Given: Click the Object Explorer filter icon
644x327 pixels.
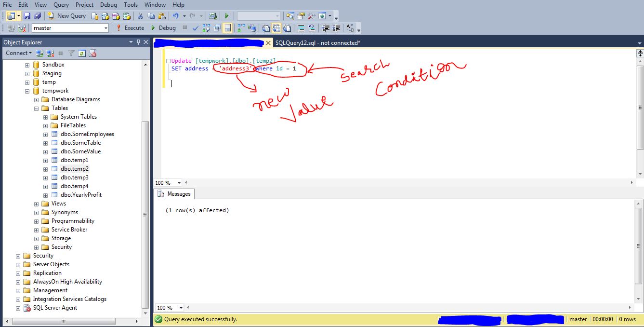Looking at the screenshot, I should pos(71,53).
